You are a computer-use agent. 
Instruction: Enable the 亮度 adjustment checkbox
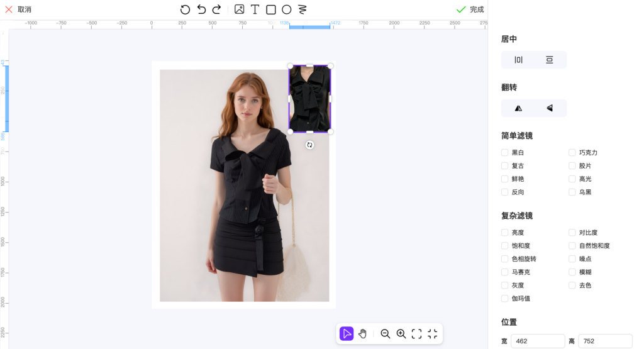[x=505, y=233]
